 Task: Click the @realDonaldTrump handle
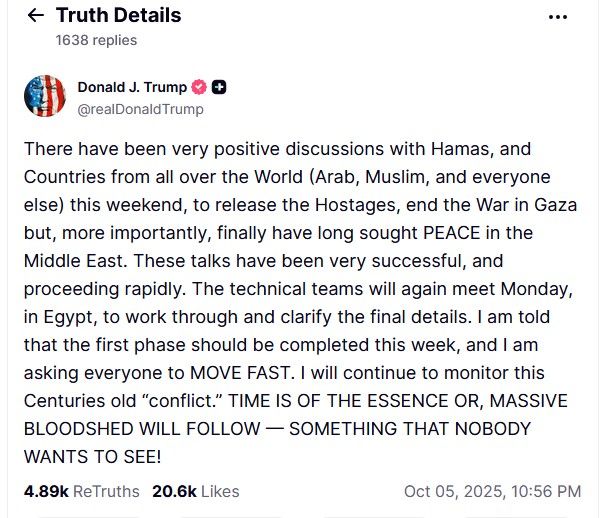(x=140, y=109)
